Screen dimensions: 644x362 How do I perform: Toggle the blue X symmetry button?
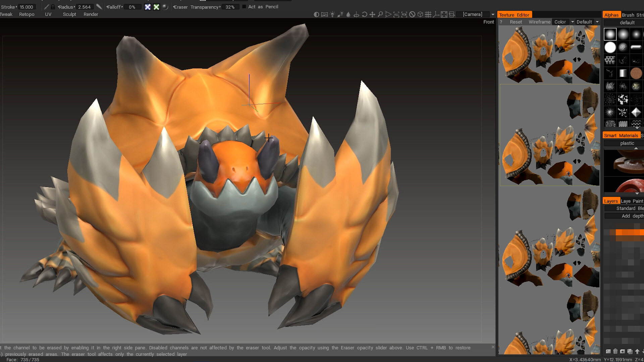(148, 7)
